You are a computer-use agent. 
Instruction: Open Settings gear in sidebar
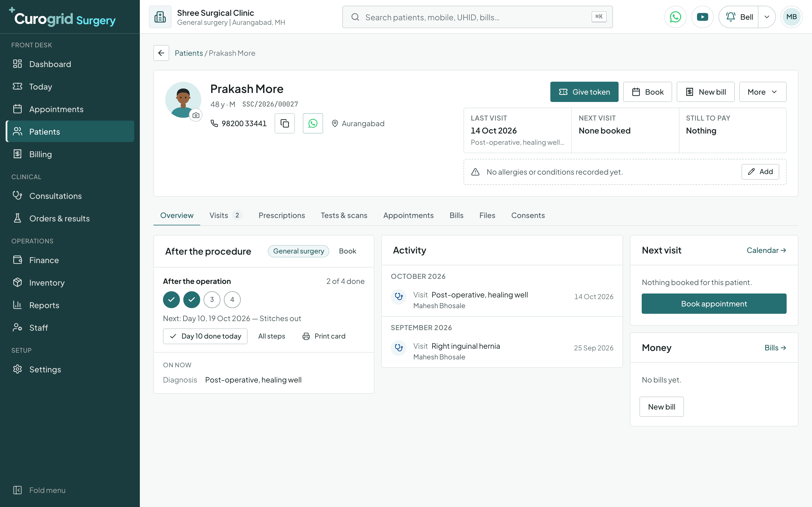17,369
